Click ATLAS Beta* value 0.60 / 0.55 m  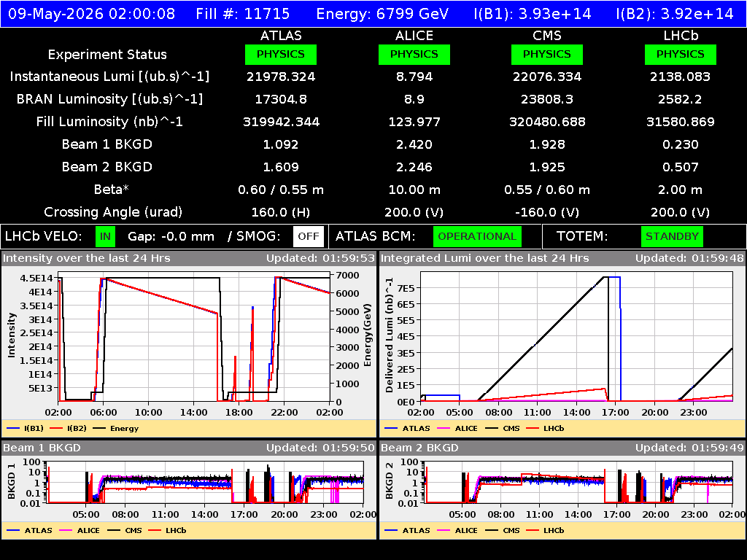coord(281,190)
